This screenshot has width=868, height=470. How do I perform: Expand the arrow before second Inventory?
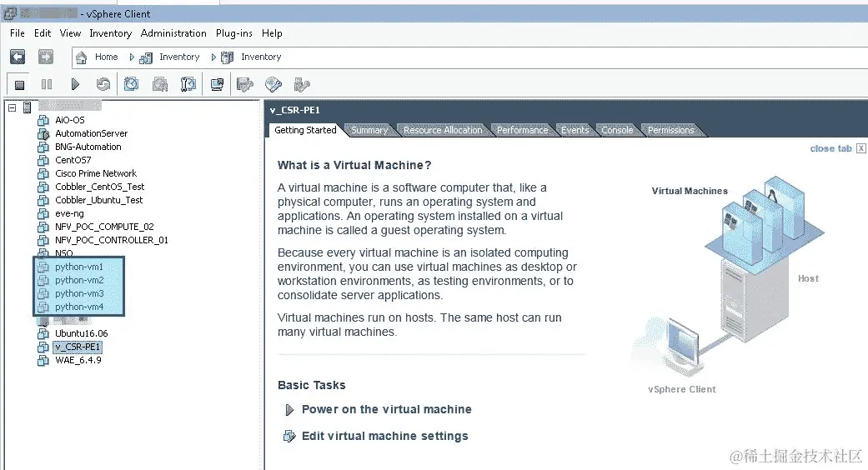pos(213,57)
